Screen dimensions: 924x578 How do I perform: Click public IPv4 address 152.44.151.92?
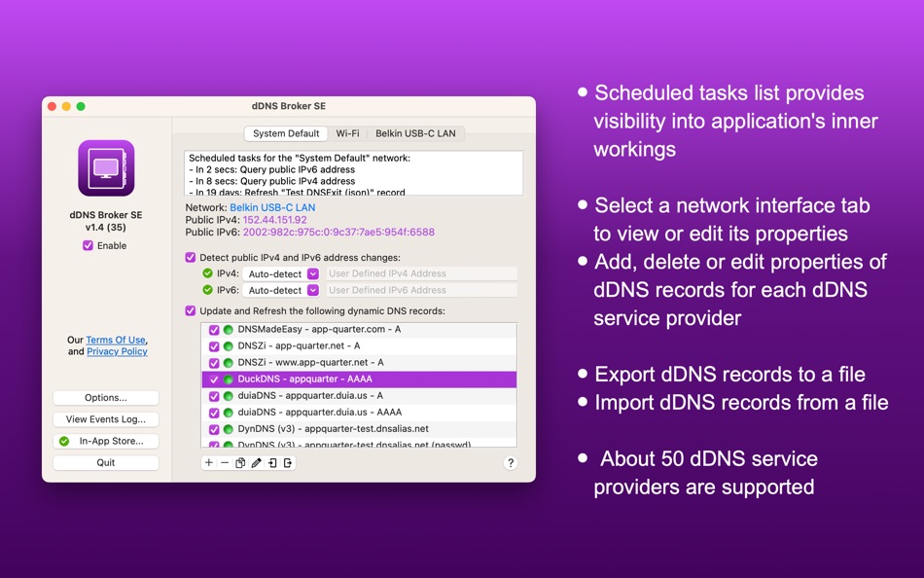[274, 220]
